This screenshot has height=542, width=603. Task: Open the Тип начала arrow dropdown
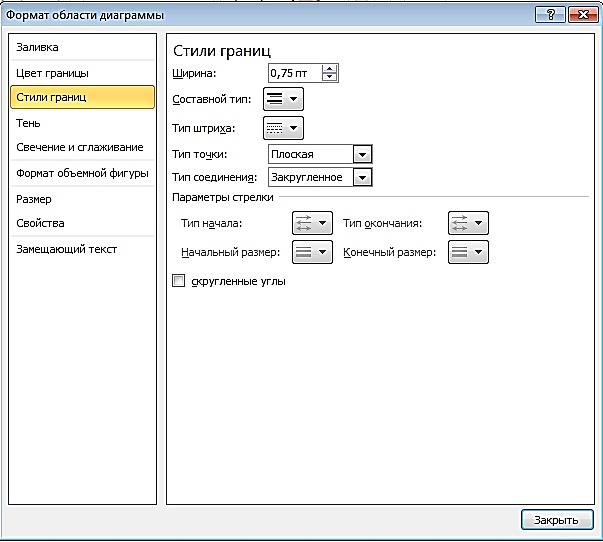pos(312,223)
